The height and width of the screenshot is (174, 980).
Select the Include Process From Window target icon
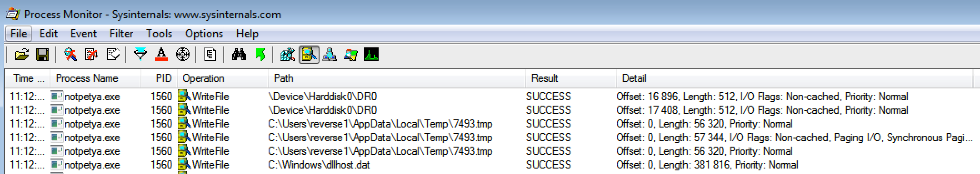click(x=182, y=55)
